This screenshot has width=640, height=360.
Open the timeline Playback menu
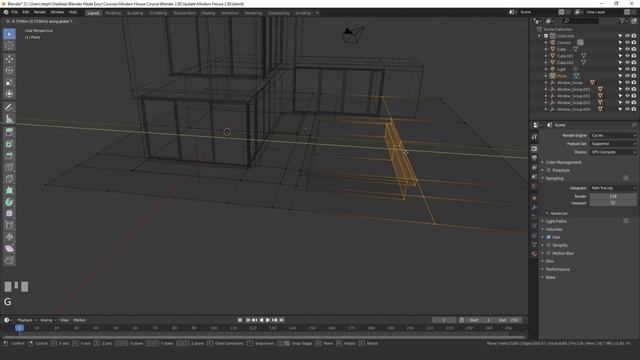point(27,320)
